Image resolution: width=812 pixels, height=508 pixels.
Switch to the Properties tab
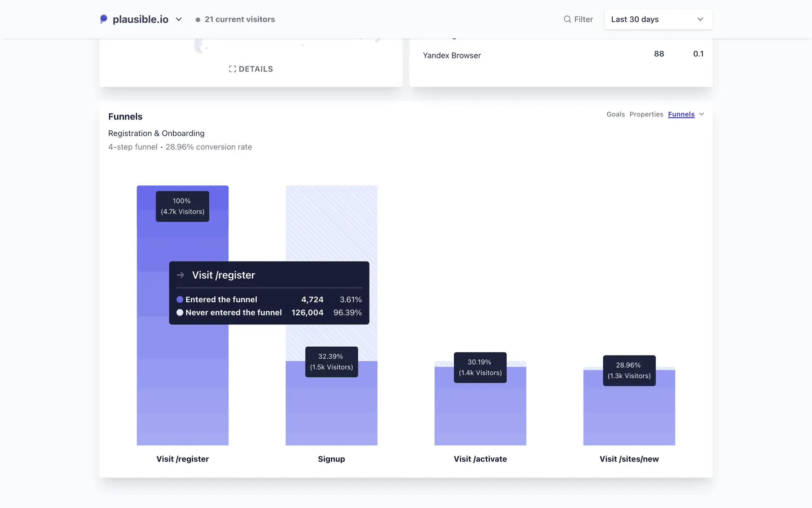click(x=646, y=114)
